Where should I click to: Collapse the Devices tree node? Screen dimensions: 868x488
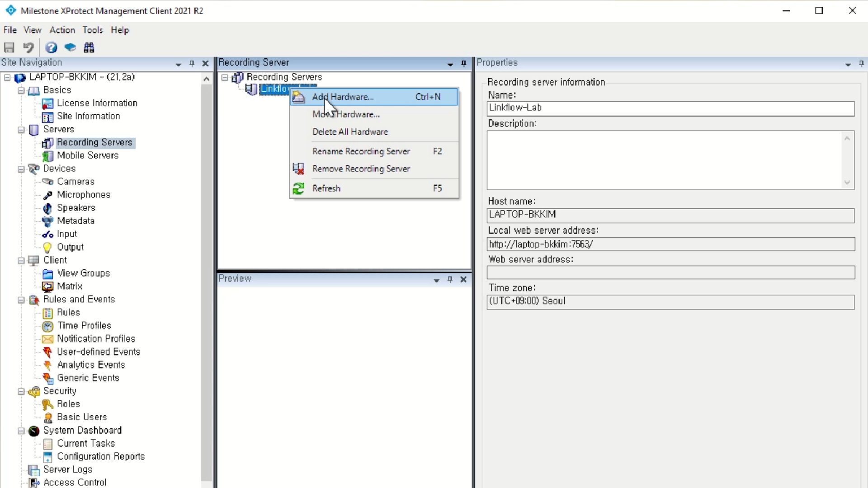[21, 169]
